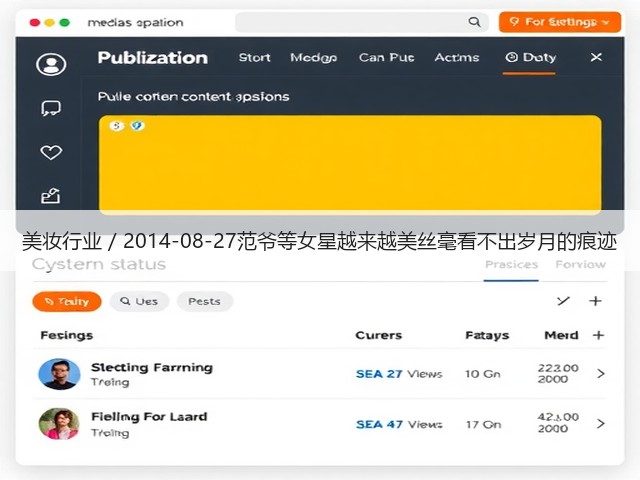Switch to the Prasices tab
The width and height of the screenshot is (640, 480).
[511, 264]
